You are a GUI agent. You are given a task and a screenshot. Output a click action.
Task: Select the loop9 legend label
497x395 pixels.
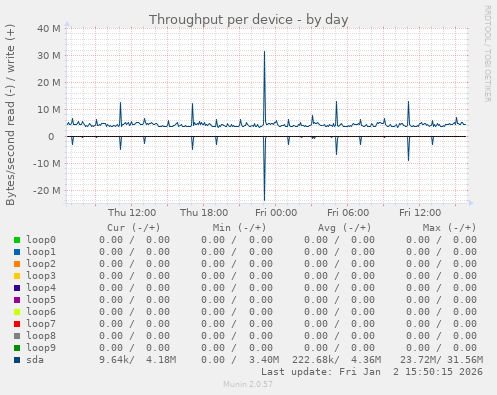click(41, 348)
